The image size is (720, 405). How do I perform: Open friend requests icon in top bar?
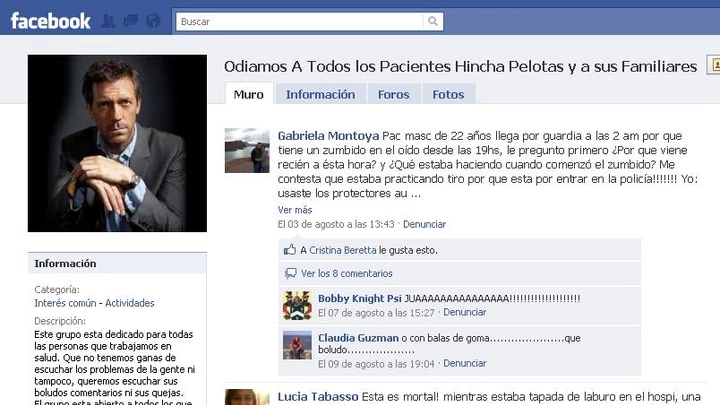coord(109,21)
